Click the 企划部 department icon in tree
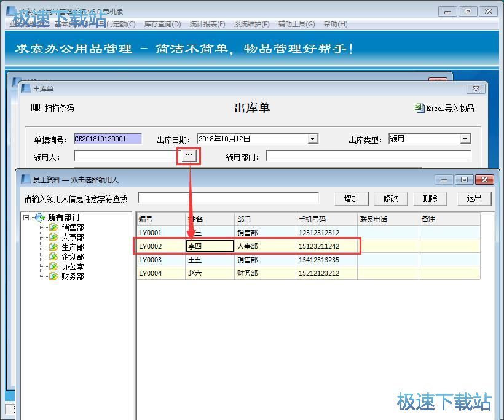 coord(53,257)
